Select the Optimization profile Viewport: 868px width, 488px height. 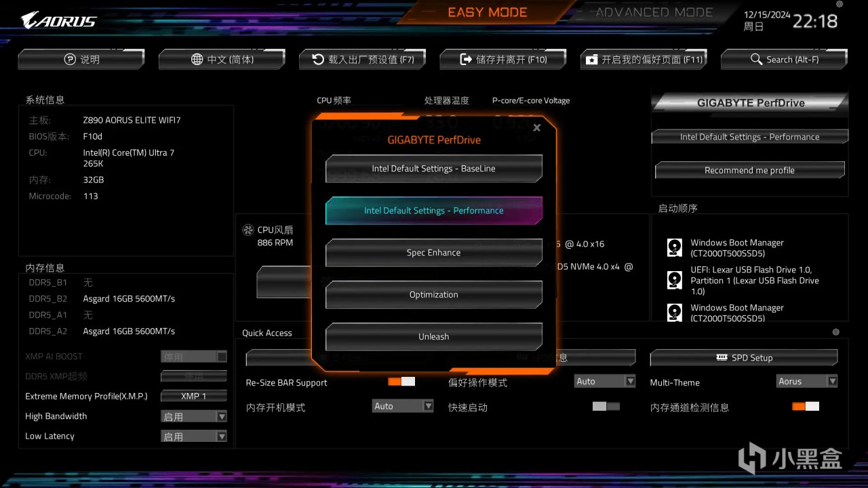(434, 295)
